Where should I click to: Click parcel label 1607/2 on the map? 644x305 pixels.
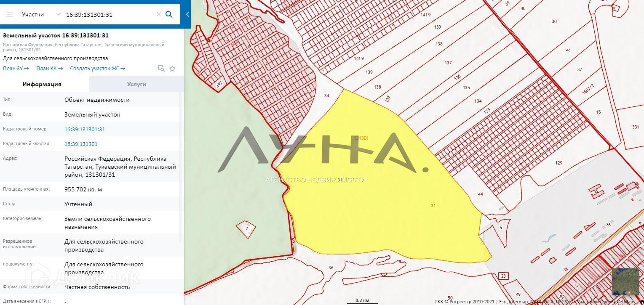coord(588,90)
